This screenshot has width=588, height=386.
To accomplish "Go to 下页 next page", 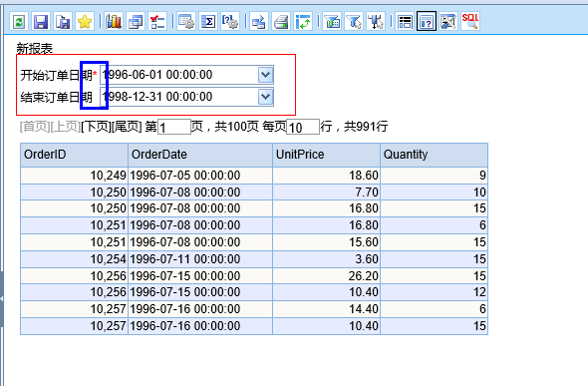I will click(96, 127).
